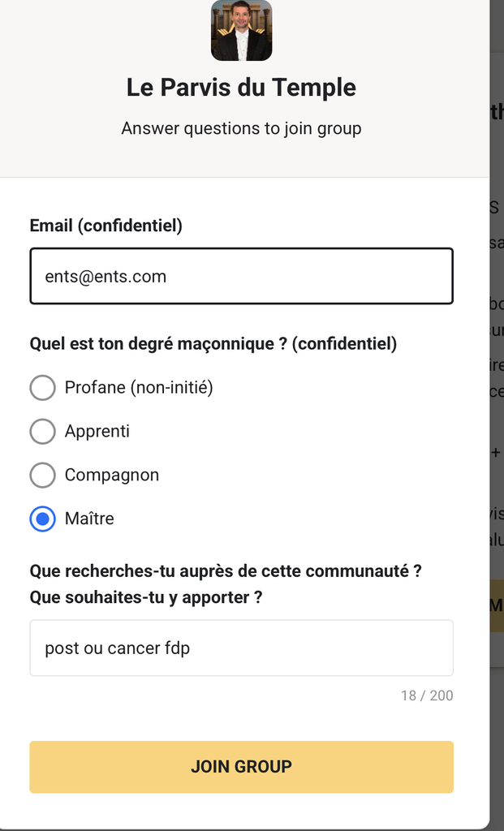The width and height of the screenshot is (504, 831).
Task: Click the Email input field
Action: click(241, 276)
